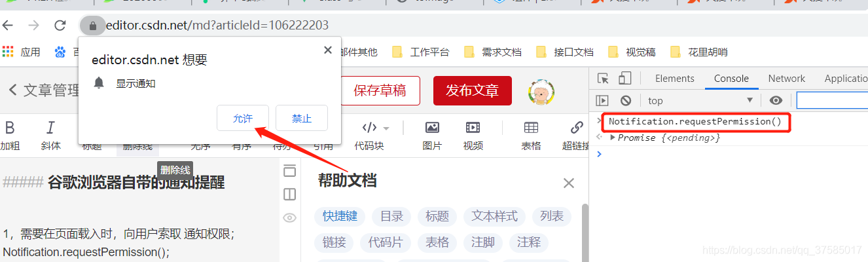Show the console sidebar icon
Image resolution: width=868 pixels, height=262 pixels.
[602, 101]
